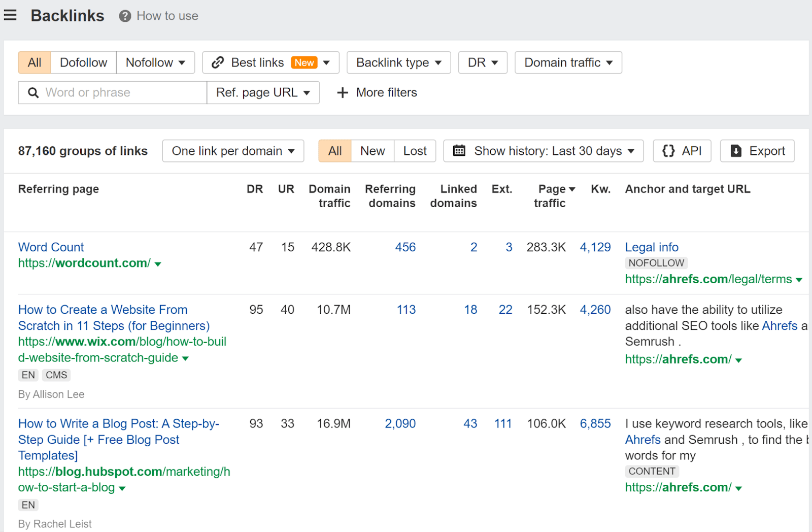Open the navigation hamburger menu
Viewport: 812px width, 532px height.
pos(11,15)
